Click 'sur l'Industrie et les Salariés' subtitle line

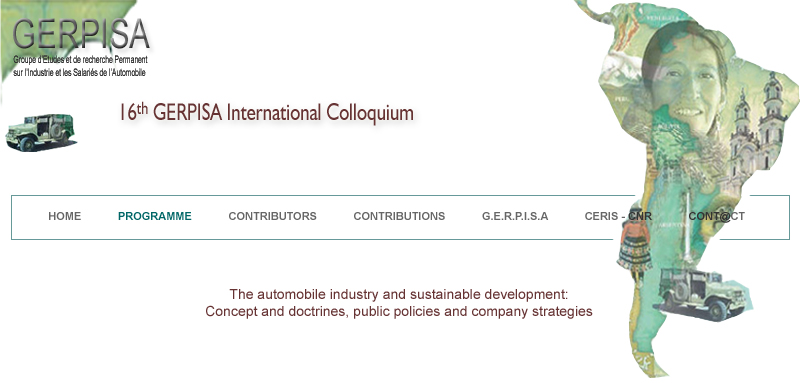coord(79,72)
